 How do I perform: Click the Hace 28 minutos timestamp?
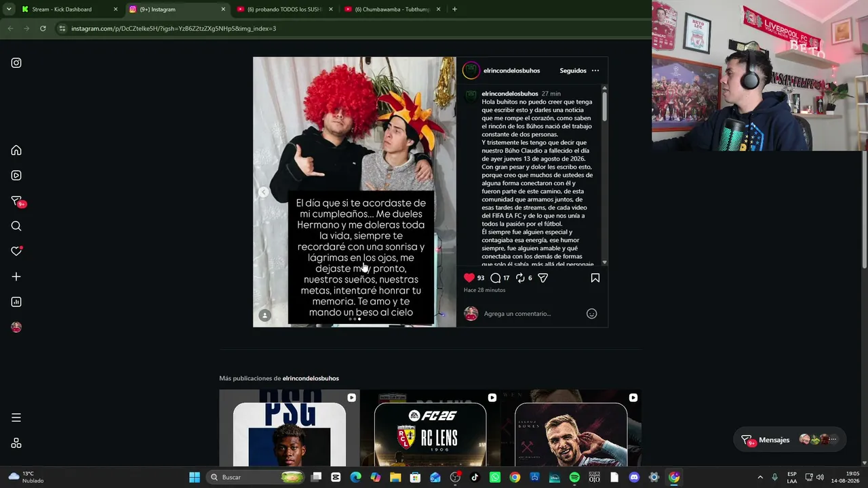(x=484, y=290)
